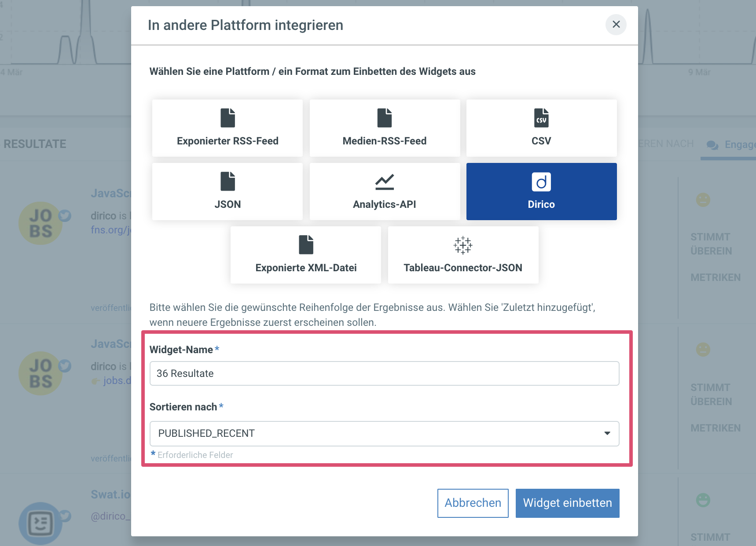The image size is (756, 546).
Task: Click the Dirico logo icon
Action: click(541, 182)
